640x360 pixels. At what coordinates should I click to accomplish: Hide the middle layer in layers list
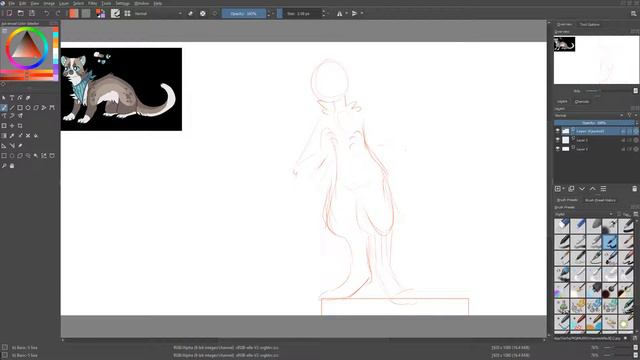pos(558,140)
